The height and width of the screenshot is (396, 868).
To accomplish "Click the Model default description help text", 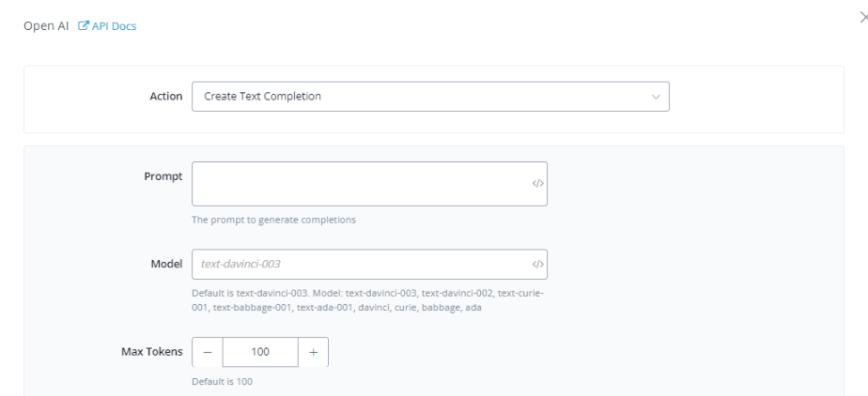I will tap(368, 301).
